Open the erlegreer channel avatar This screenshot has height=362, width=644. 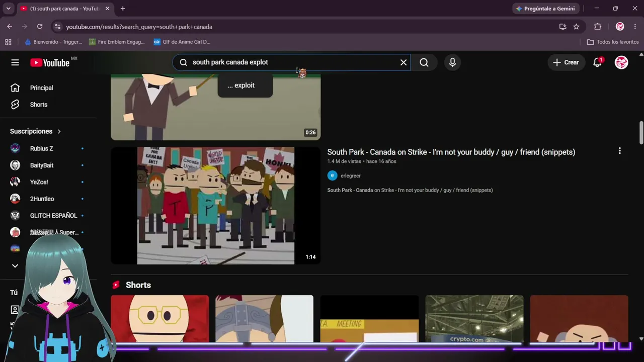point(332,175)
